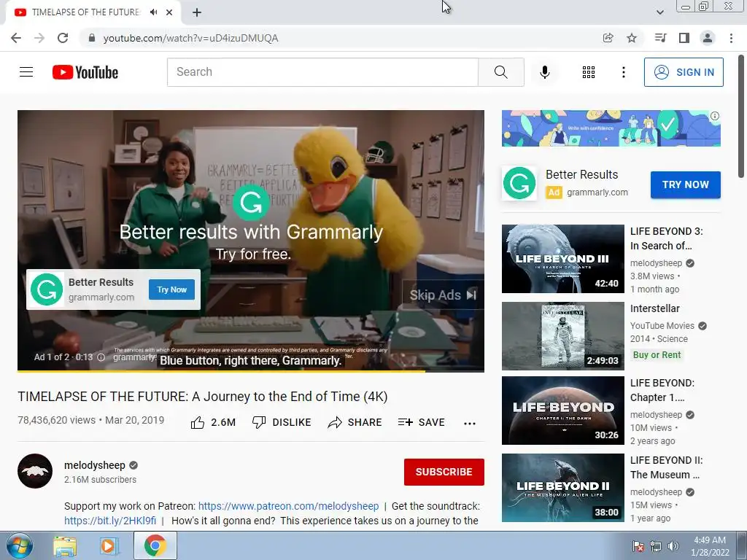This screenshot has height=560, width=747.
Task: Open more actions ellipsis under video
Action: (470, 424)
